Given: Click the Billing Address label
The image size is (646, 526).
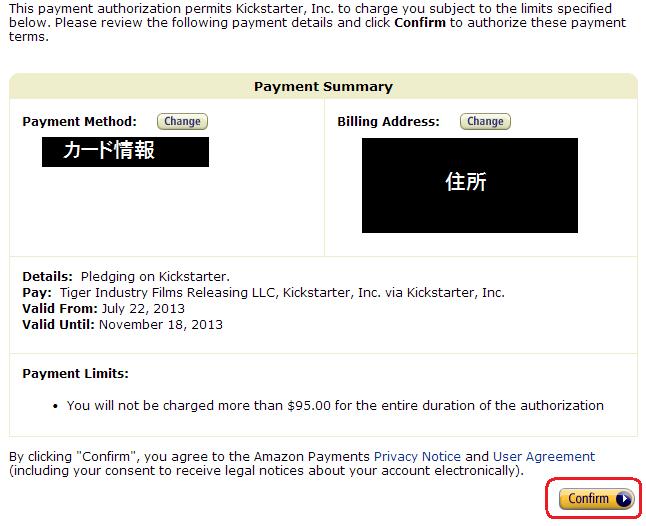Looking at the screenshot, I should (x=388, y=122).
